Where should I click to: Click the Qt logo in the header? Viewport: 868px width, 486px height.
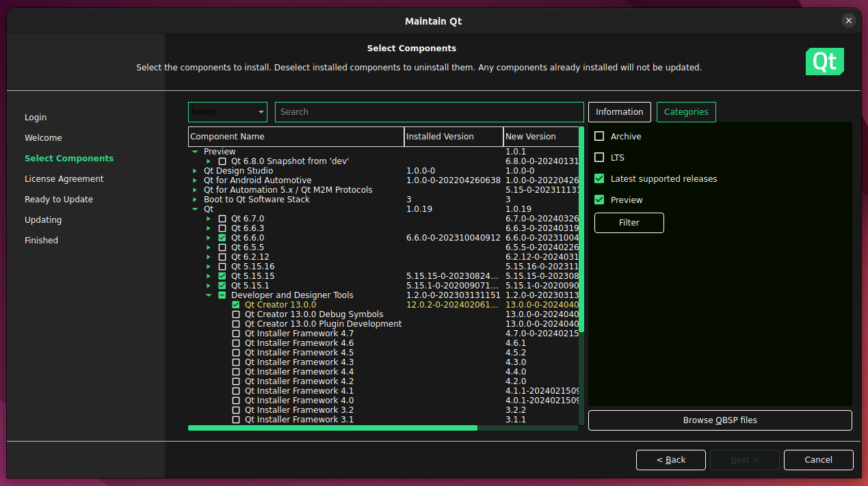825,62
